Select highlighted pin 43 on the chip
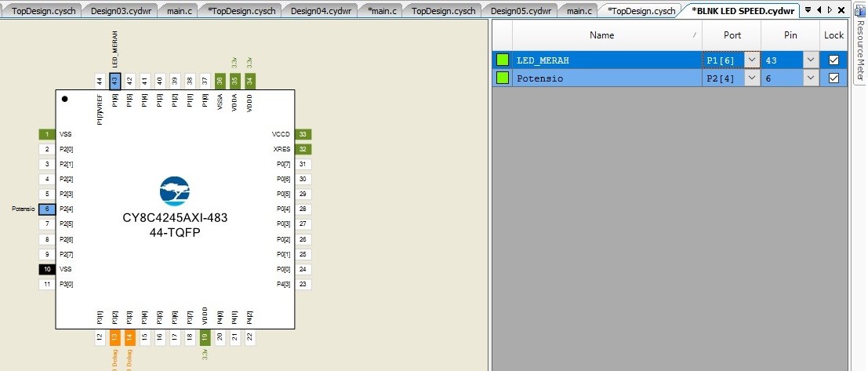868x371 pixels. point(114,81)
